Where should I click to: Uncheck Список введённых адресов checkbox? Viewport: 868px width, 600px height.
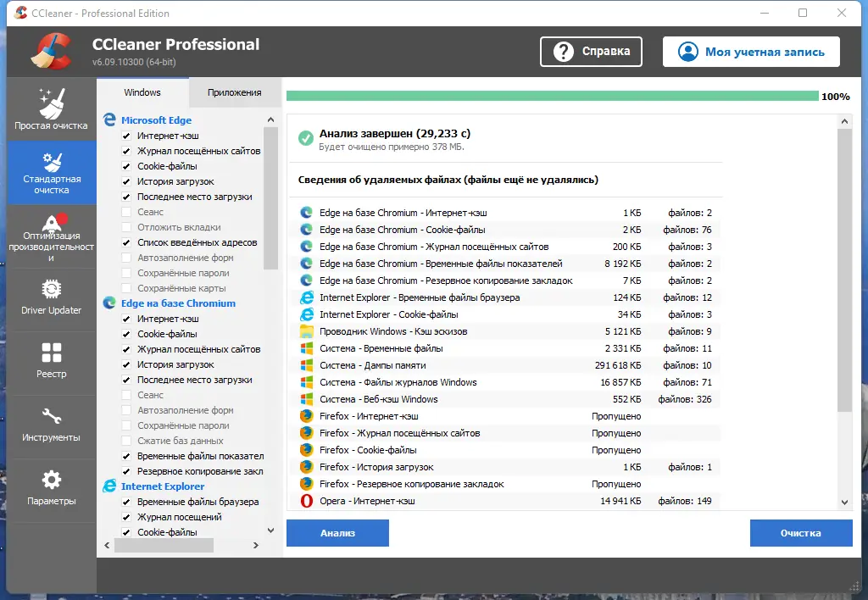pos(126,242)
